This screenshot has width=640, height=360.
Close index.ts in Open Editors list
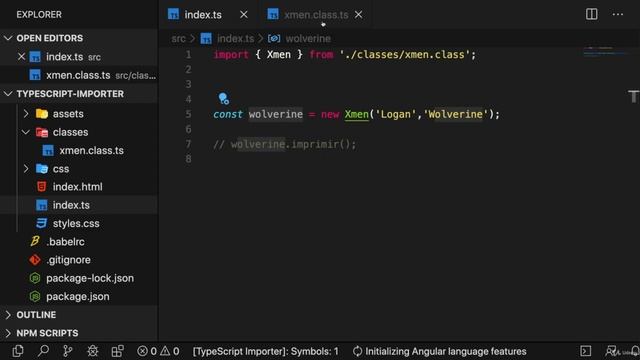pyautogui.click(x=22, y=56)
